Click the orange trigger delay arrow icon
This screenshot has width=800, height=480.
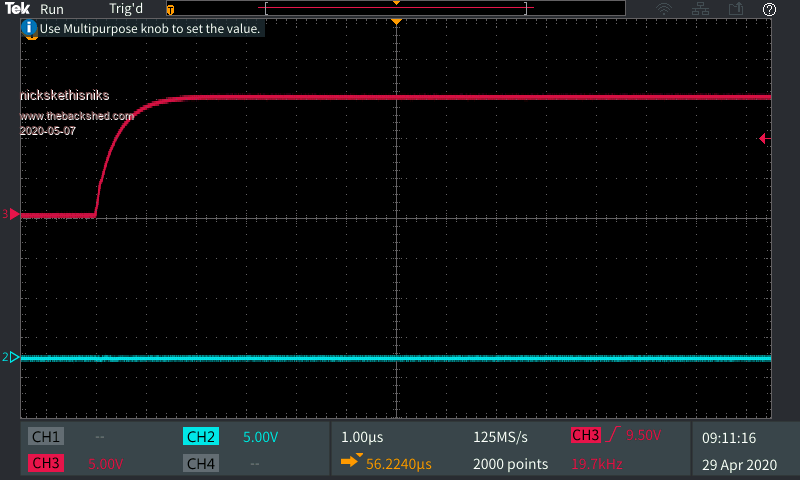[352, 461]
